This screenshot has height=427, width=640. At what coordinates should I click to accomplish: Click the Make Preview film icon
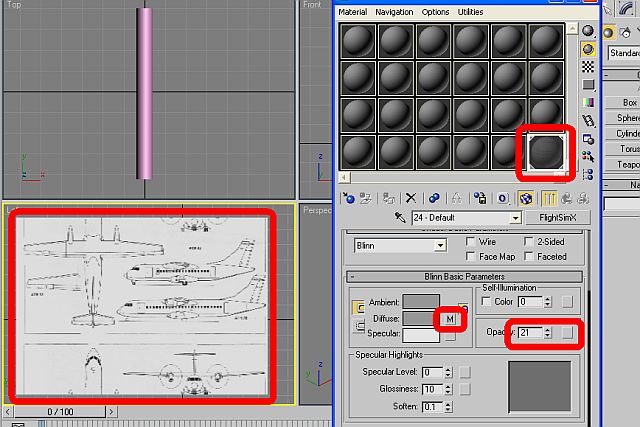click(588, 120)
